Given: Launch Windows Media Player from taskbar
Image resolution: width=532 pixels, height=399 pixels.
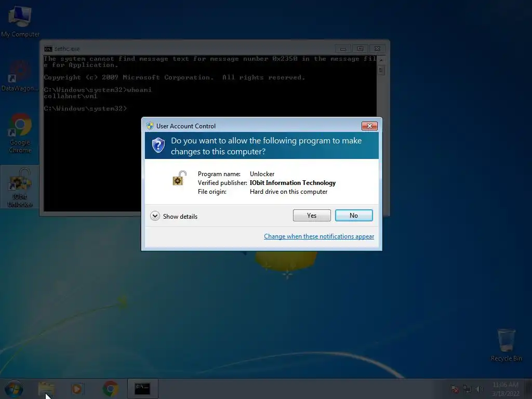Looking at the screenshot, I should coord(77,389).
